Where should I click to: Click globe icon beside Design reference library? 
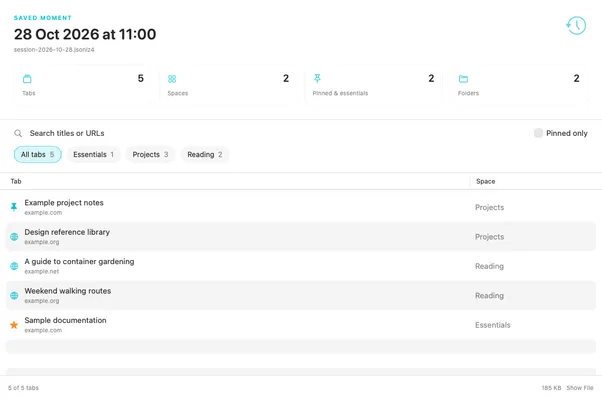point(14,236)
